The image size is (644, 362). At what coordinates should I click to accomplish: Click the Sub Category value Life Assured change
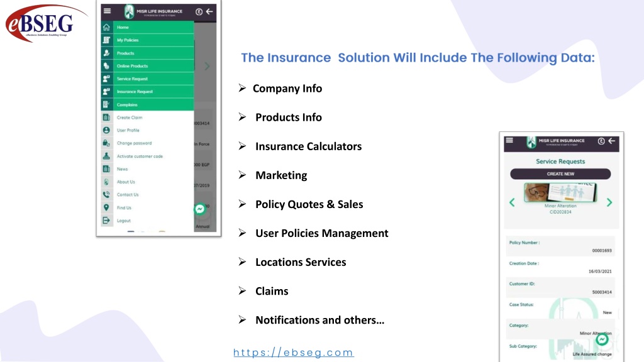[x=592, y=354]
